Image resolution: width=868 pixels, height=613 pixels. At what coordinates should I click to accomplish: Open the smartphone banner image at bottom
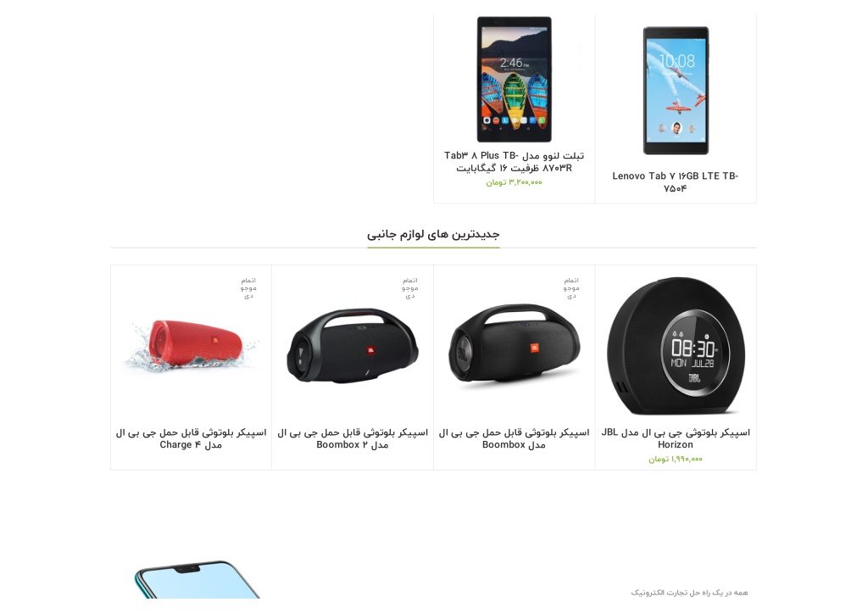point(198,579)
